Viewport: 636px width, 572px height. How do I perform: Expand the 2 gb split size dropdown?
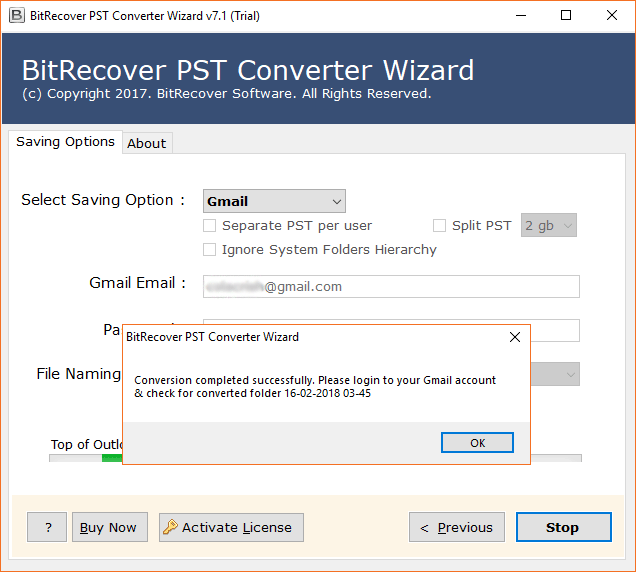click(549, 225)
